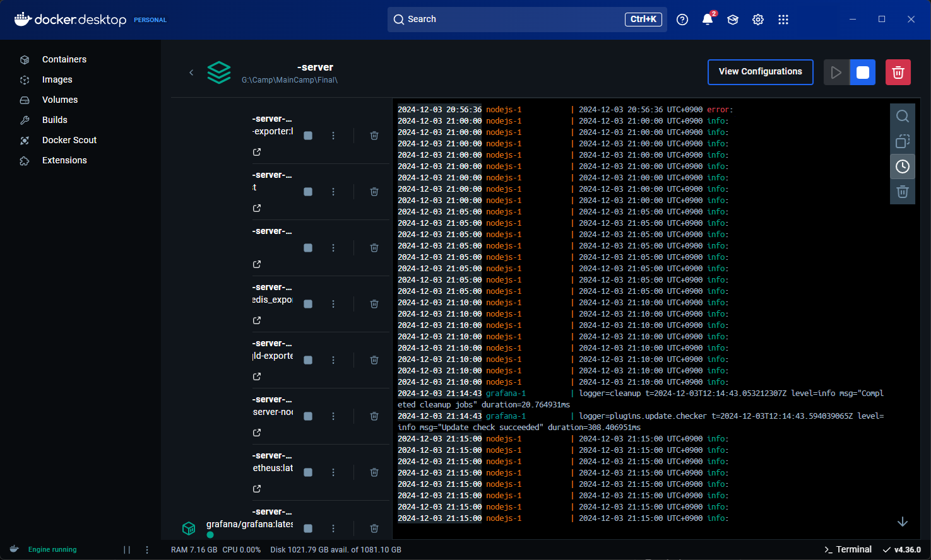The image size is (931, 560).
Task: Delete the server-no container
Action: pyautogui.click(x=374, y=416)
